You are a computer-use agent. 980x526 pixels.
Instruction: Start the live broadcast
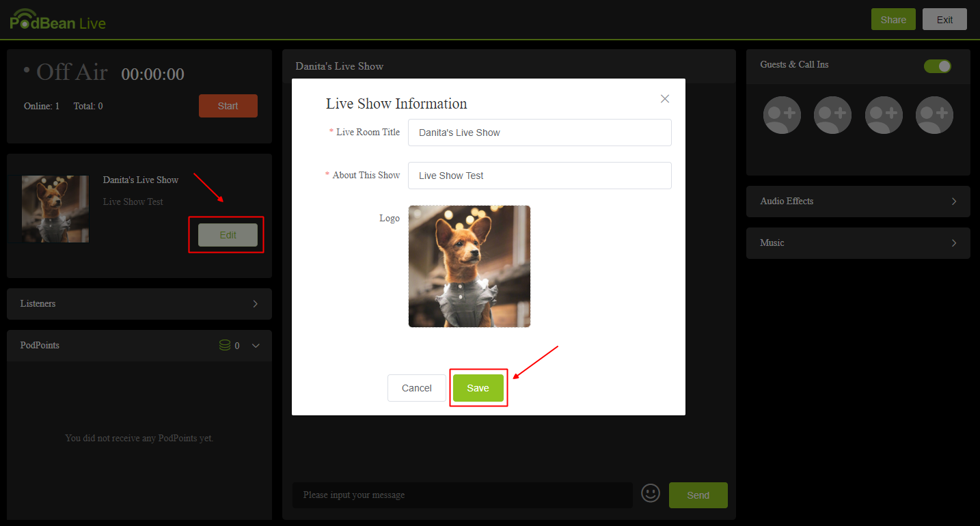228,105
